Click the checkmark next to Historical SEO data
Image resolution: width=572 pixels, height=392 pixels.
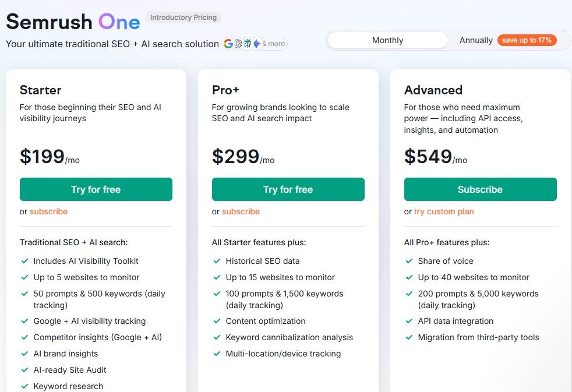point(217,261)
